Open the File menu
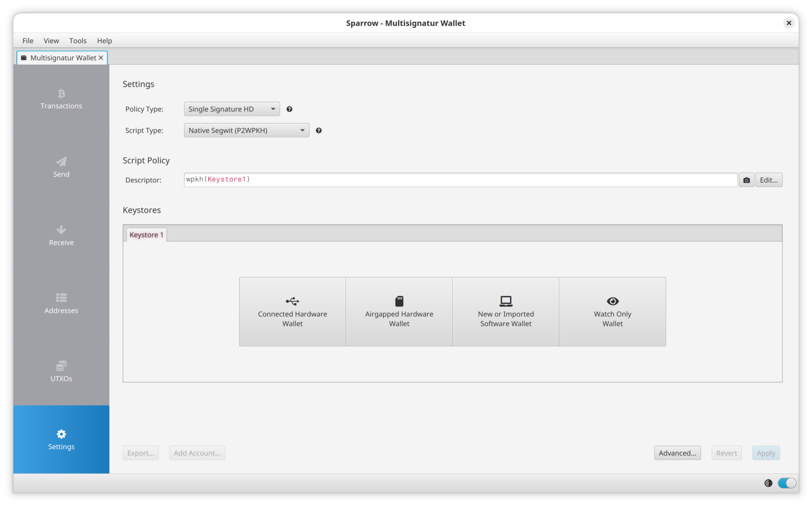This screenshot has height=506, width=812. pos(28,41)
